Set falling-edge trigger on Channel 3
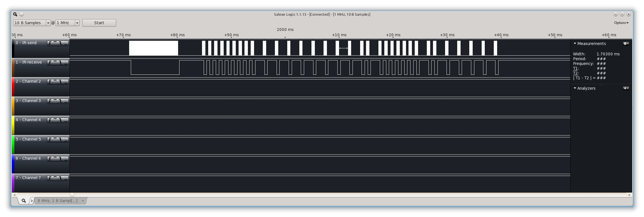The height and width of the screenshot is (217, 644). pos(60,101)
